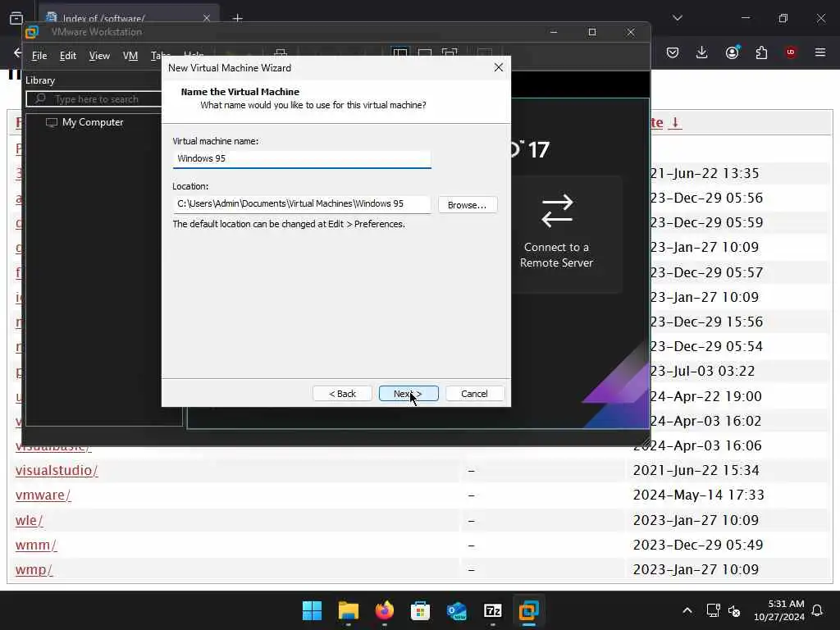Click the muted volume tray icon
This screenshot has width=840, height=630.
click(734, 610)
